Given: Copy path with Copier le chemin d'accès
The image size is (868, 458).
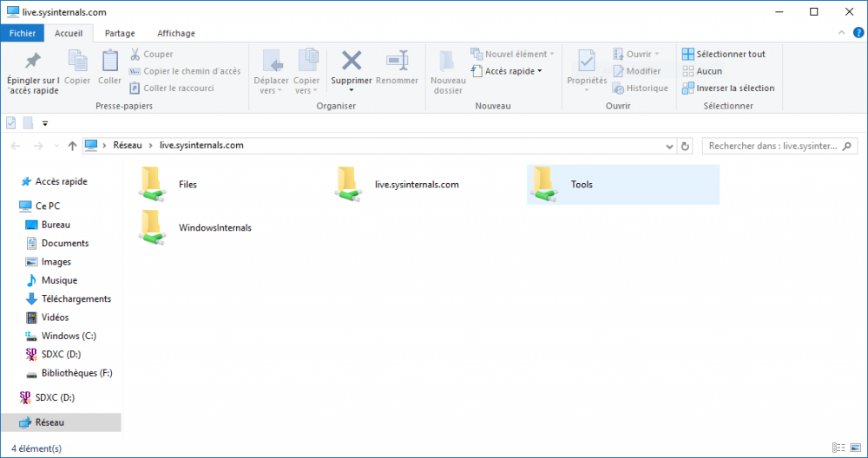Looking at the screenshot, I should click(185, 71).
